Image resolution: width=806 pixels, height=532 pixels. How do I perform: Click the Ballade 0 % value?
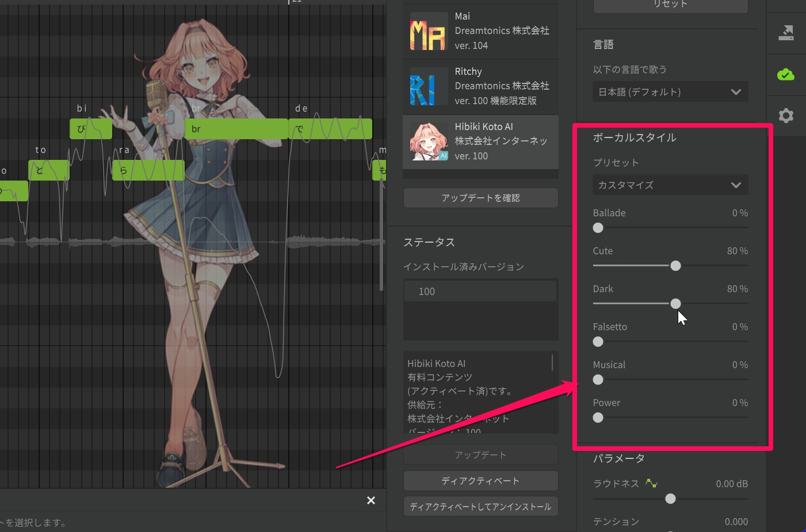pyautogui.click(x=740, y=213)
